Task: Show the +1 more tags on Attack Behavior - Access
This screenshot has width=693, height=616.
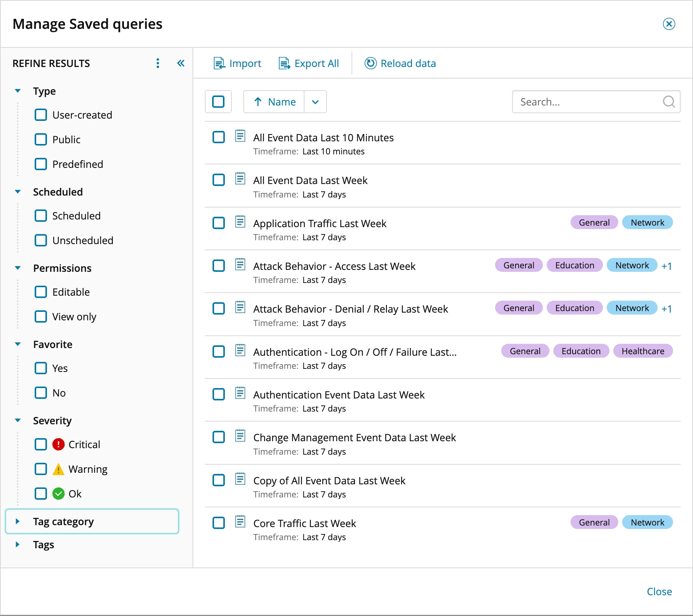Action: point(666,266)
